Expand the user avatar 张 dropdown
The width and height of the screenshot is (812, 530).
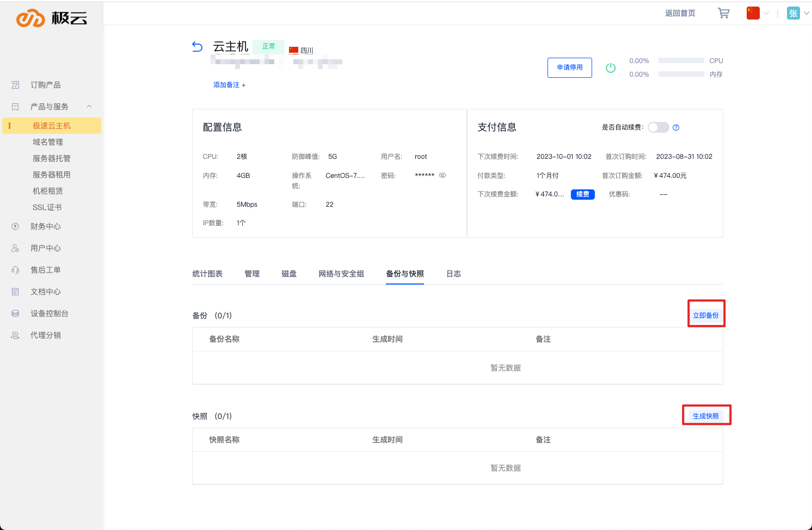[798, 13]
